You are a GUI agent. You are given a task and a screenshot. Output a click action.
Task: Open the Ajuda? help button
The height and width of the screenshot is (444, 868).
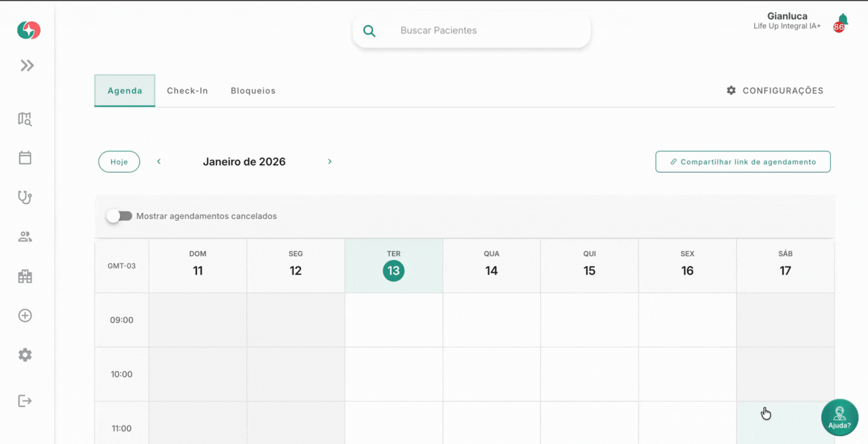point(839,417)
